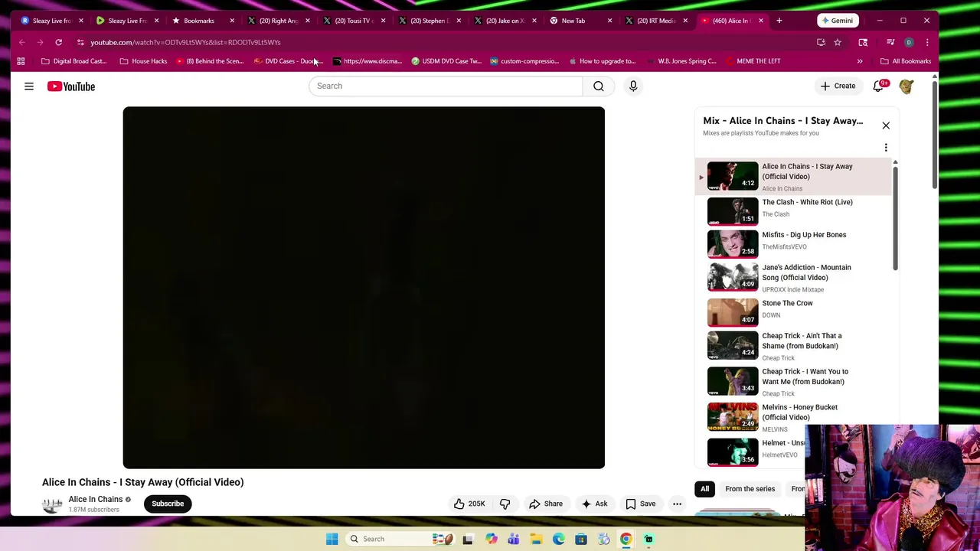
Task: Click the Share button
Action: tap(546, 504)
